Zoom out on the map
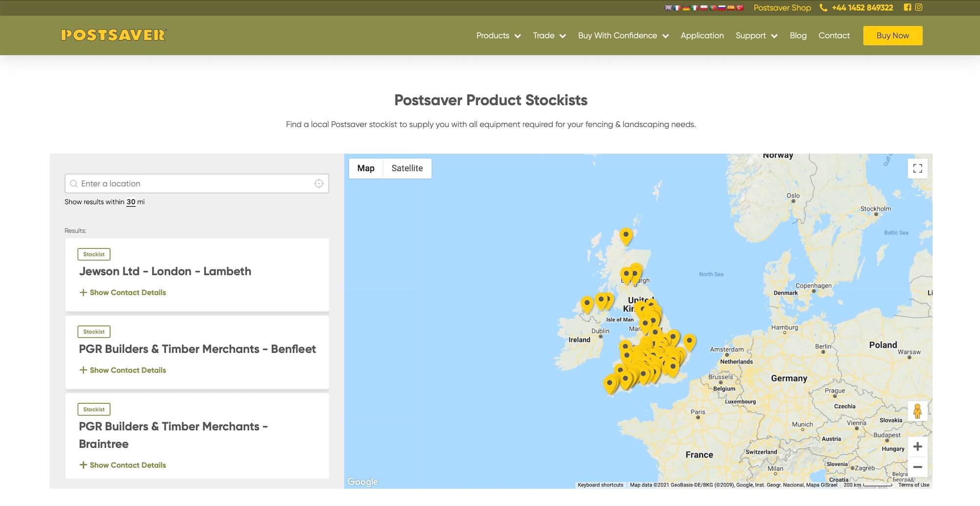 (918, 467)
